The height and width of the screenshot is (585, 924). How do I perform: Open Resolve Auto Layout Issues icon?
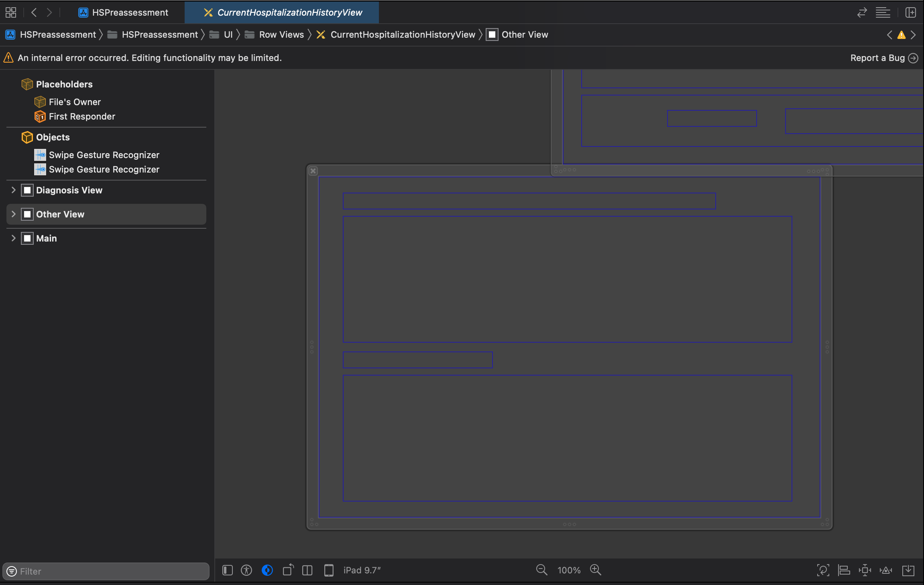[x=886, y=570]
